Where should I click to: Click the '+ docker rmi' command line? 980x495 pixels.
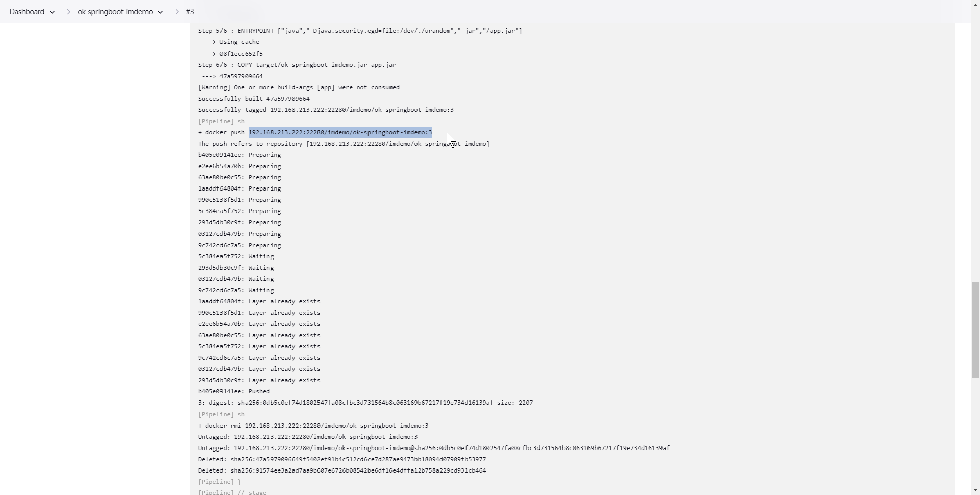(x=313, y=426)
